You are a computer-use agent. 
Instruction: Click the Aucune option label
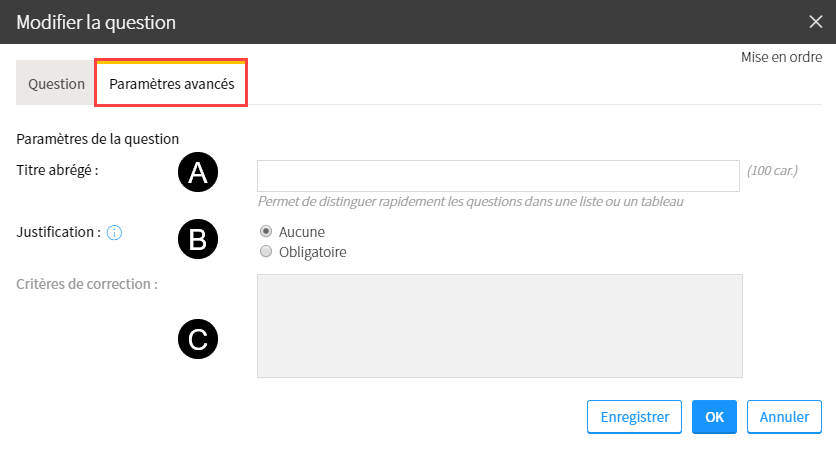(302, 232)
